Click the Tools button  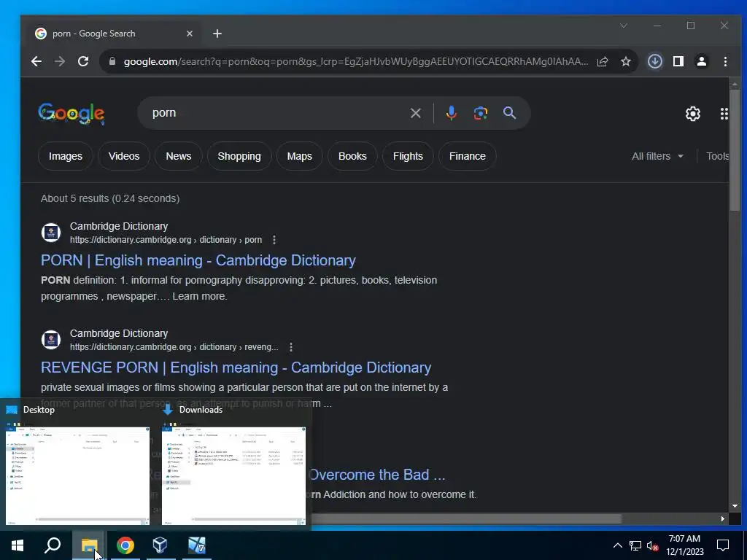(718, 156)
